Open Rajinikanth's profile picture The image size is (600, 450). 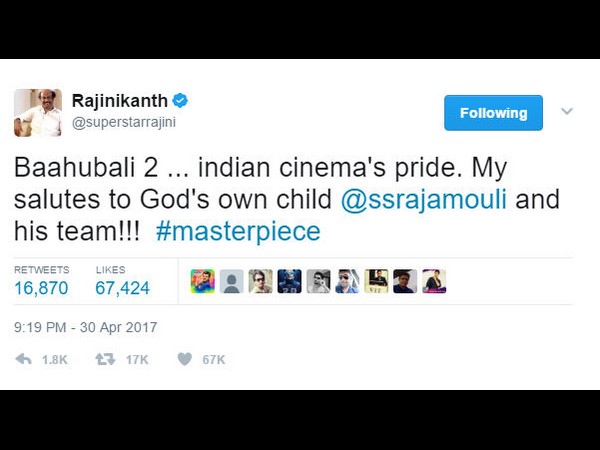[38, 112]
